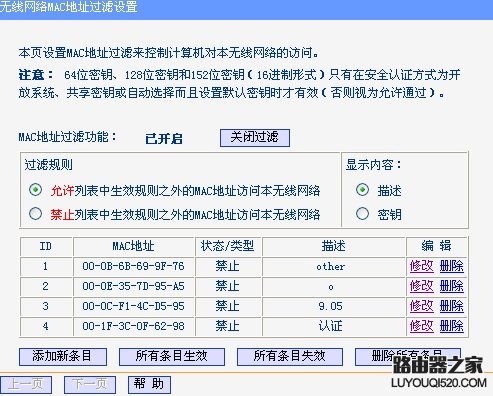Select MAC address 00-1F-3C-0F-62-98 cell
The height and width of the screenshot is (396, 493).
pos(133,326)
